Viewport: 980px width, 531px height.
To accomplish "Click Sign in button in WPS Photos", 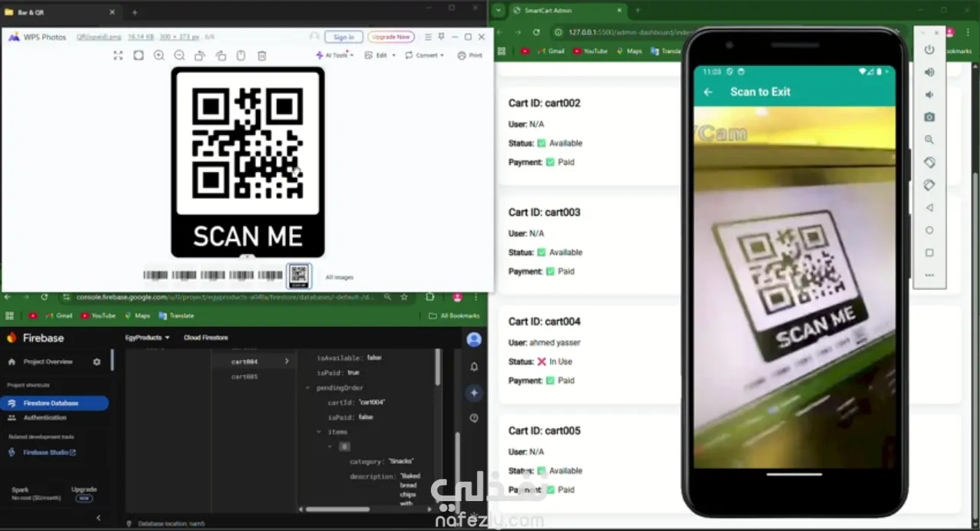I will point(344,37).
